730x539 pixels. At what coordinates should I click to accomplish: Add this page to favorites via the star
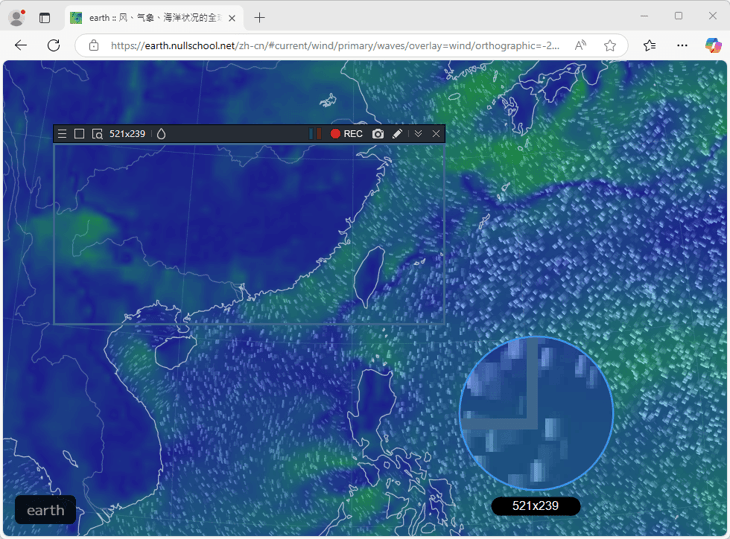(x=610, y=46)
